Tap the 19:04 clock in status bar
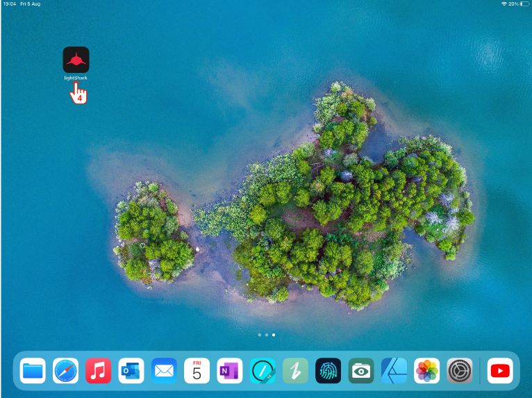The image size is (532, 398). (10, 4)
